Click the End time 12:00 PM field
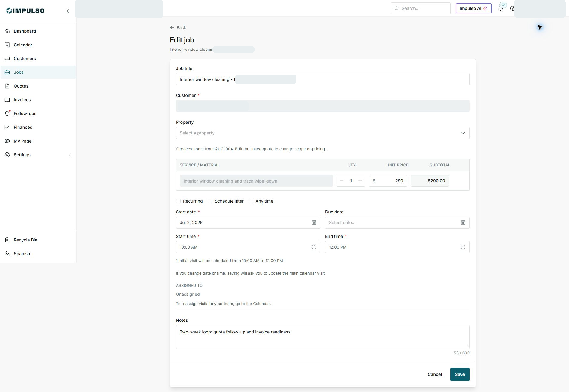This screenshot has height=392, width=569. pos(397,247)
